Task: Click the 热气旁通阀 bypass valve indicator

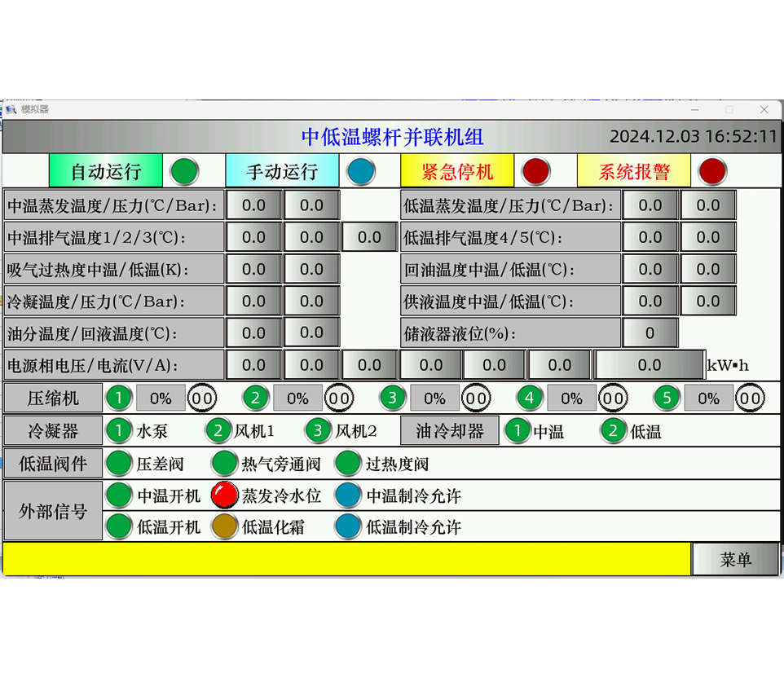Action: tap(225, 462)
